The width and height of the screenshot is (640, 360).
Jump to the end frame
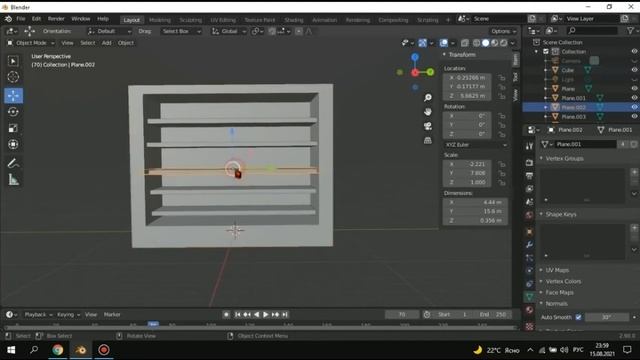click(285, 315)
